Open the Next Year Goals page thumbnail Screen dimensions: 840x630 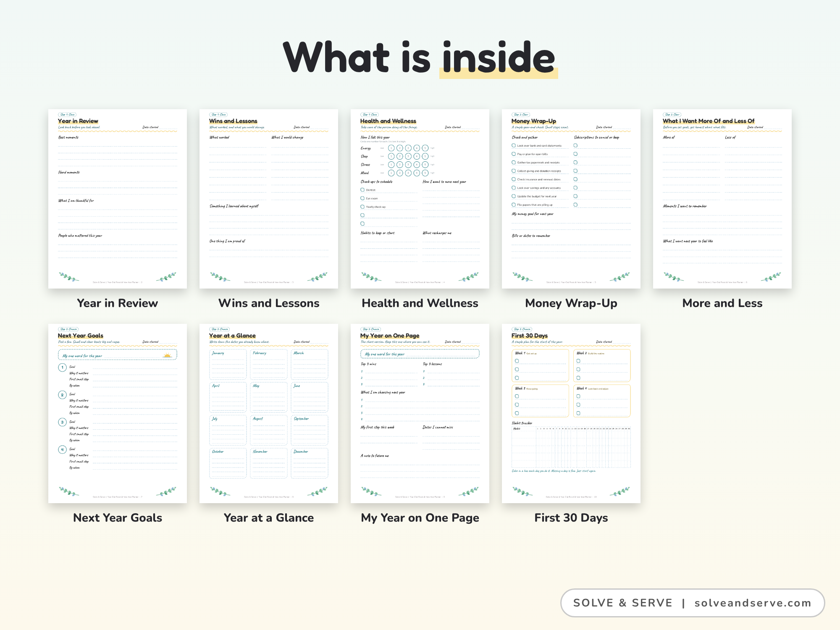tap(118, 413)
